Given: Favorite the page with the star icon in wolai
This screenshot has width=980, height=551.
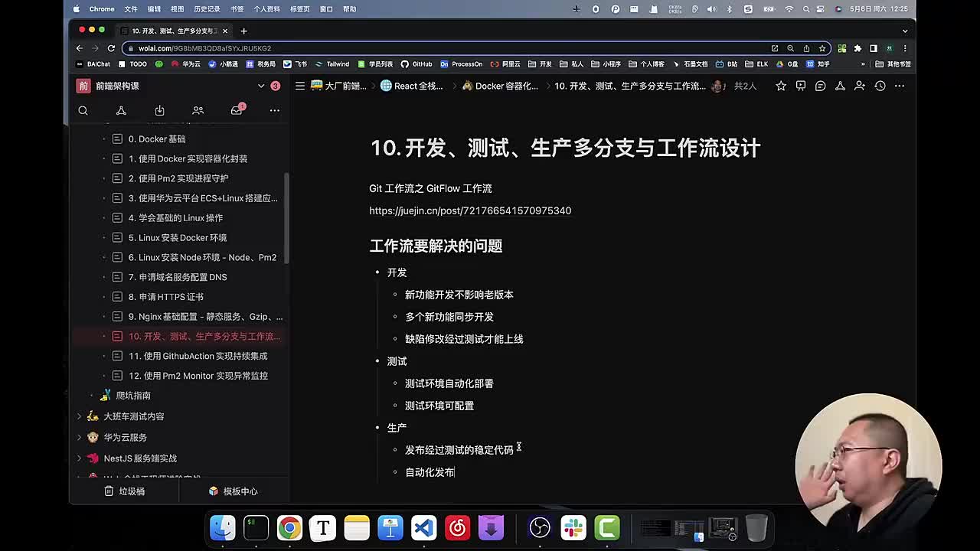Looking at the screenshot, I should tap(780, 86).
